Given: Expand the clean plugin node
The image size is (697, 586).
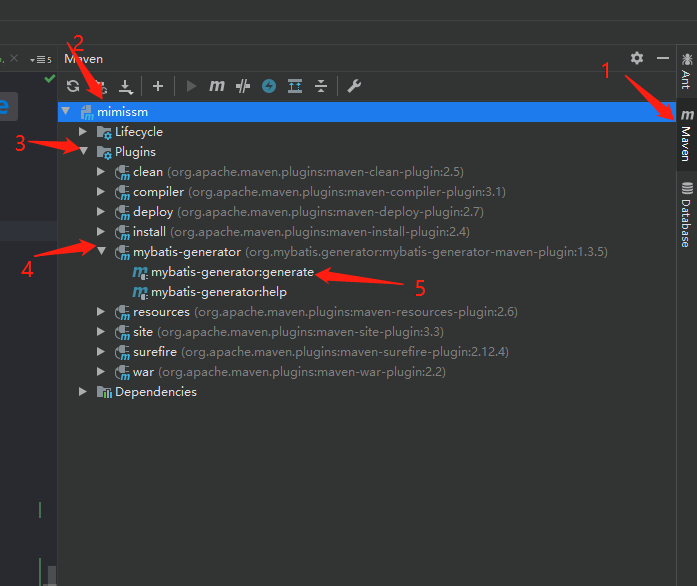Looking at the screenshot, I should [101, 171].
